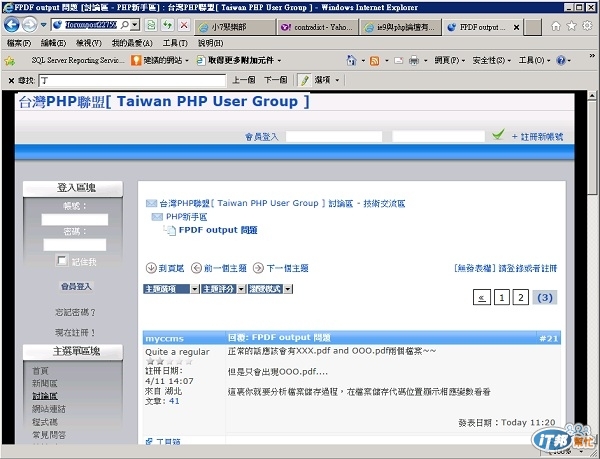Open SQL Server Reporting Services favorite
600x459 pixels.
pyautogui.click(x=78, y=60)
